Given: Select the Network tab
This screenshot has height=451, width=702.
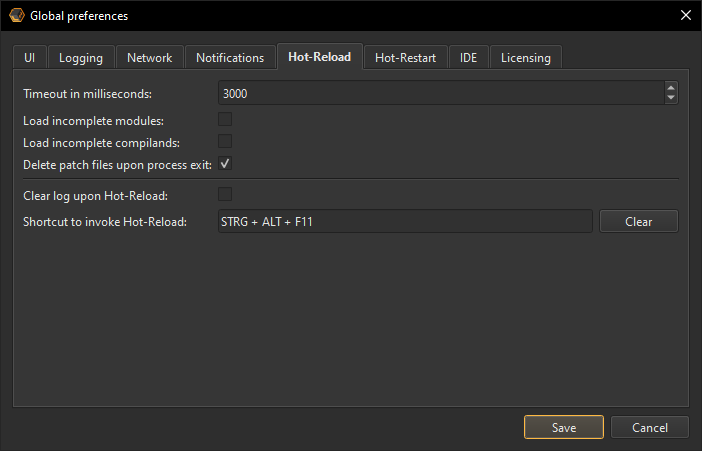Looking at the screenshot, I should click(149, 58).
